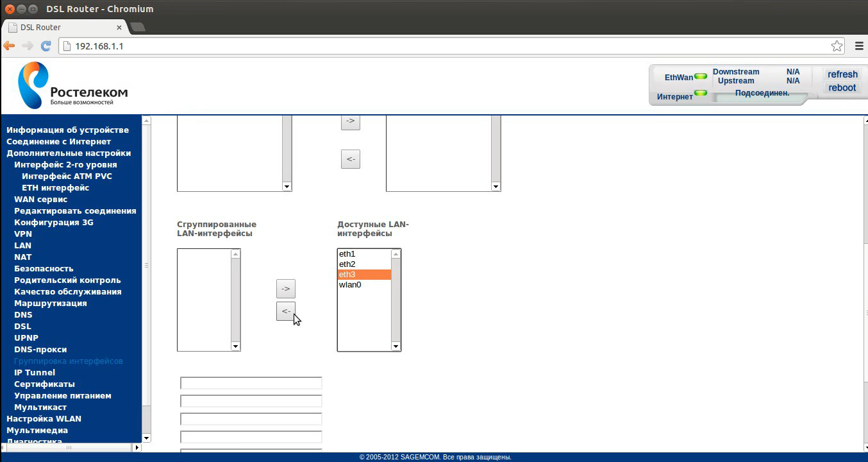Click the left menu scroll-down arrow
This screenshot has height=462, width=868.
pos(146,438)
